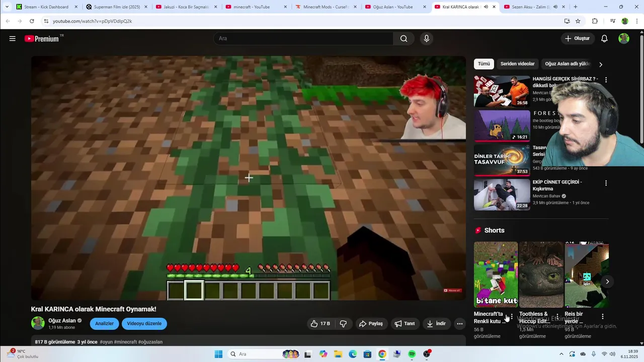Open the notifications bell
The height and width of the screenshot is (362, 644).
(x=604, y=39)
